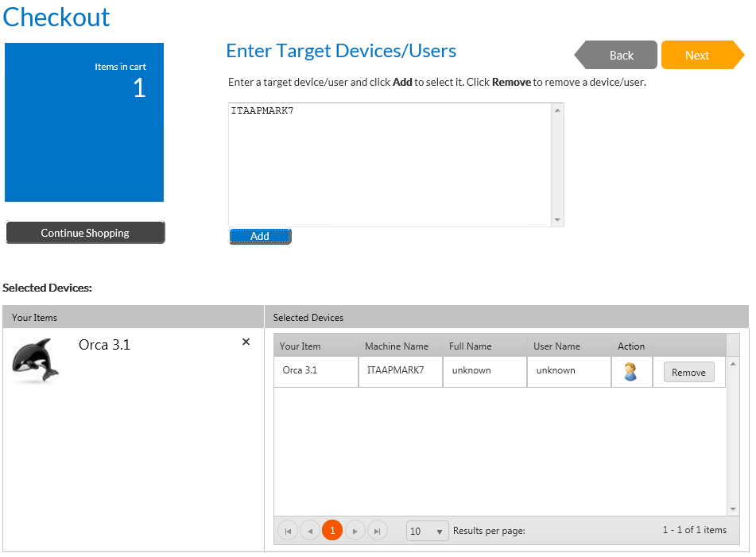Click Add to select the entered device
This screenshot has height=557, width=756.
click(260, 236)
